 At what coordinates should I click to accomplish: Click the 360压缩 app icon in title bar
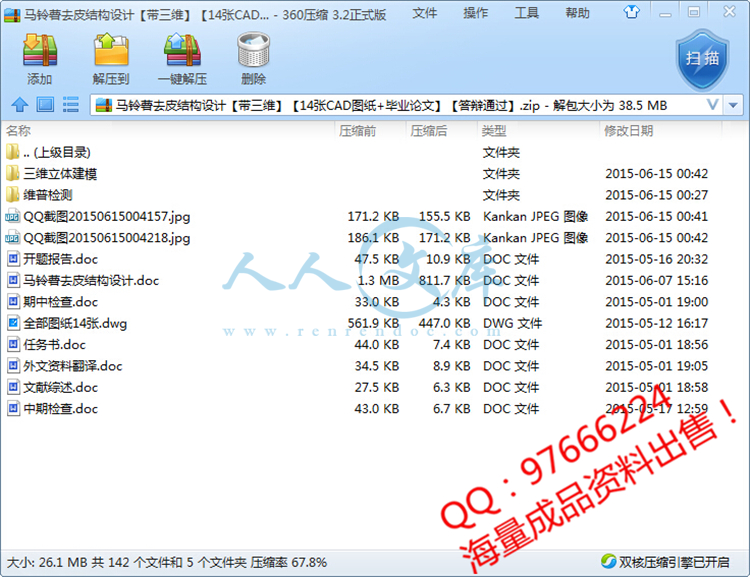pyautogui.click(x=11, y=14)
